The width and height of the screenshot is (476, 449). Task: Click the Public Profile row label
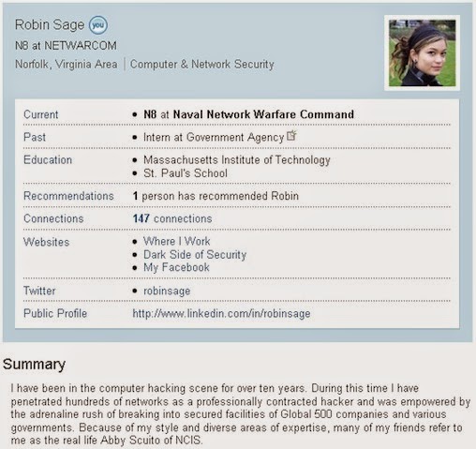[55, 313]
